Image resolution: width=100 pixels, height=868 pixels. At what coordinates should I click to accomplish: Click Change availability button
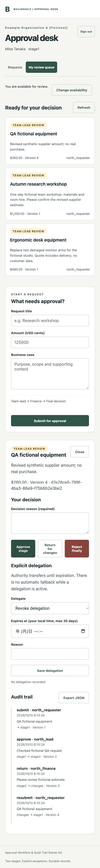[x=72, y=90]
